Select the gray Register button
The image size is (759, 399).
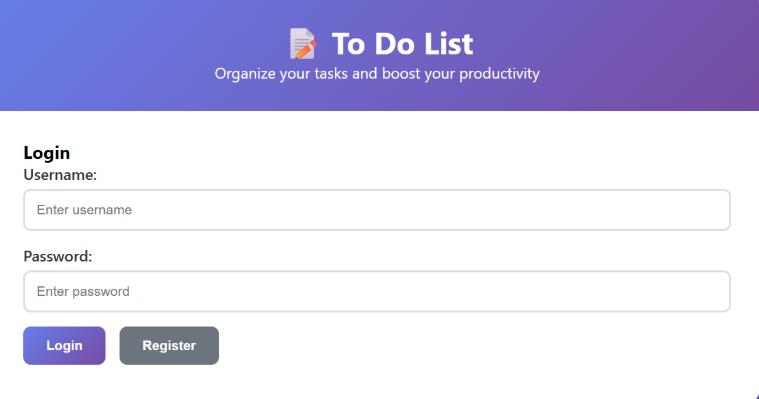[169, 345]
